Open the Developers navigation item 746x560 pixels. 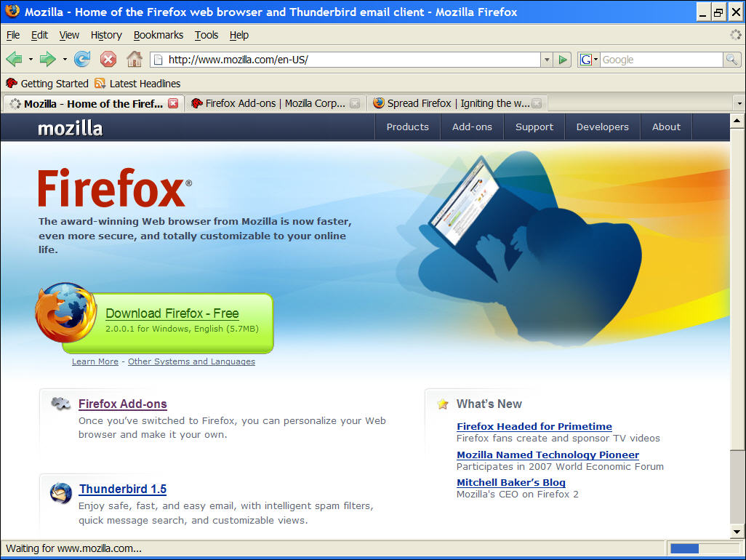click(602, 127)
